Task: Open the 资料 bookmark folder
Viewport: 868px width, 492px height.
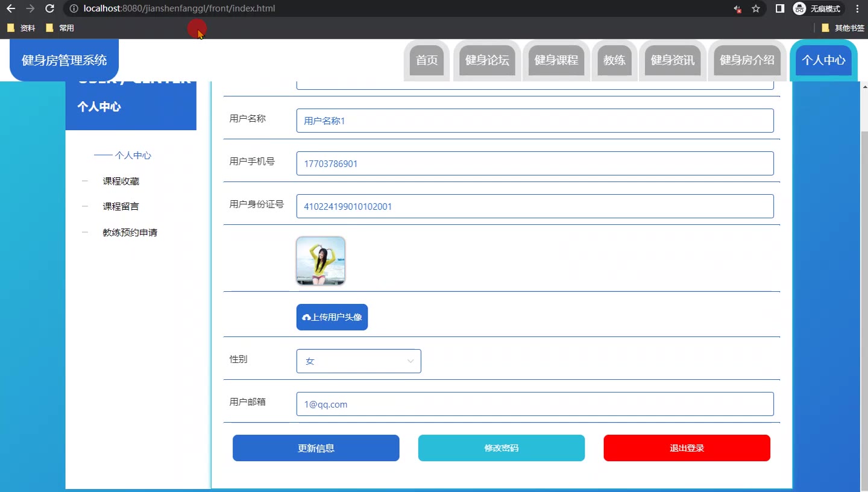Action: (x=21, y=28)
